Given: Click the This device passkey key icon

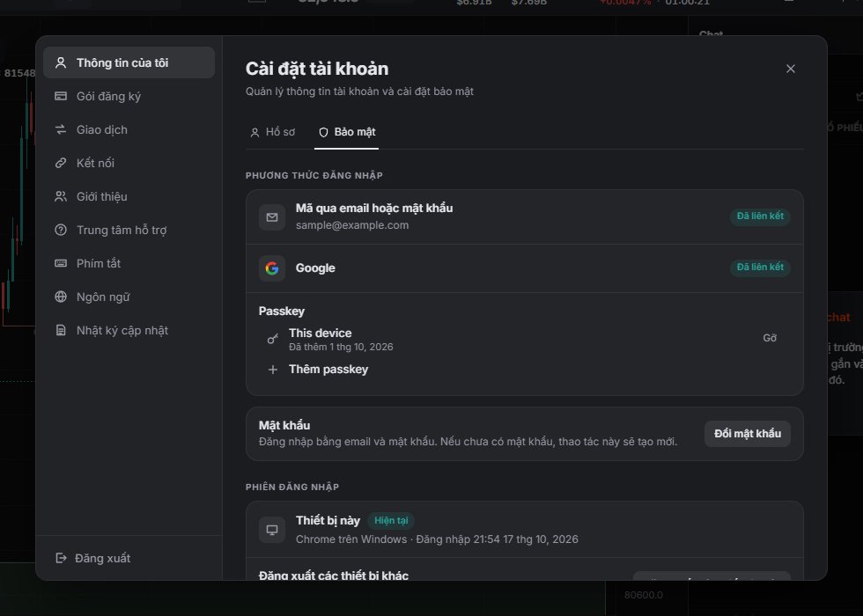Looking at the screenshot, I should (x=272, y=340).
